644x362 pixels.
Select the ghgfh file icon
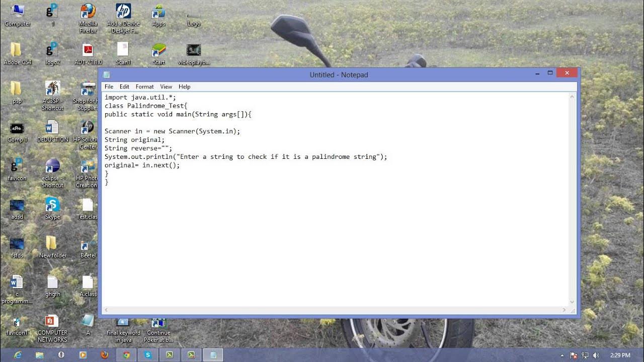coord(52,286)
